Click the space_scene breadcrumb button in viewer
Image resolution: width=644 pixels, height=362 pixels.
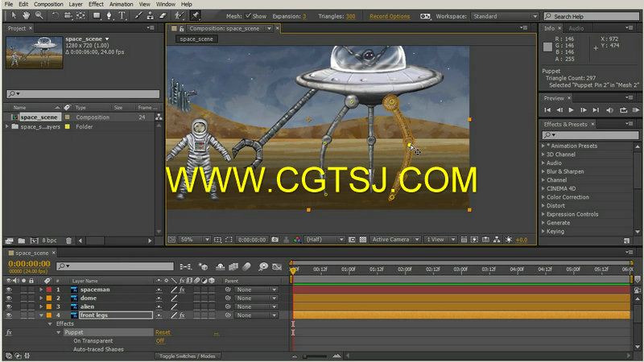(x=196, y=39)
